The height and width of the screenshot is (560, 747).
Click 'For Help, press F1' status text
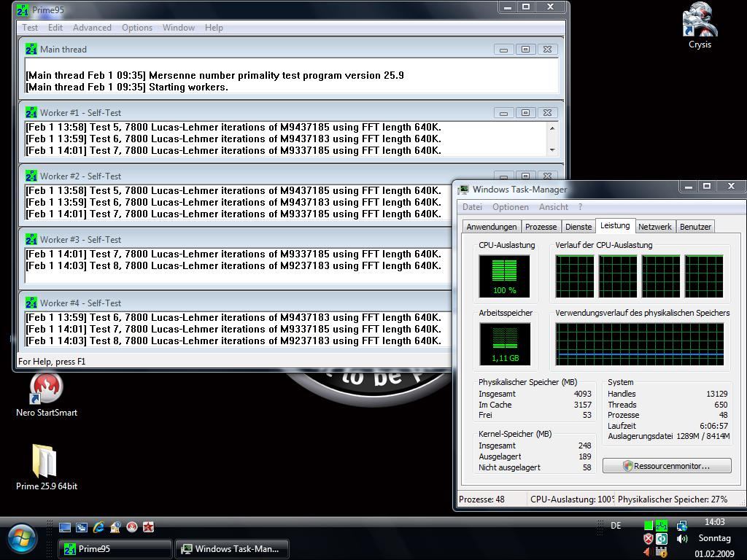tap(52, 362)
